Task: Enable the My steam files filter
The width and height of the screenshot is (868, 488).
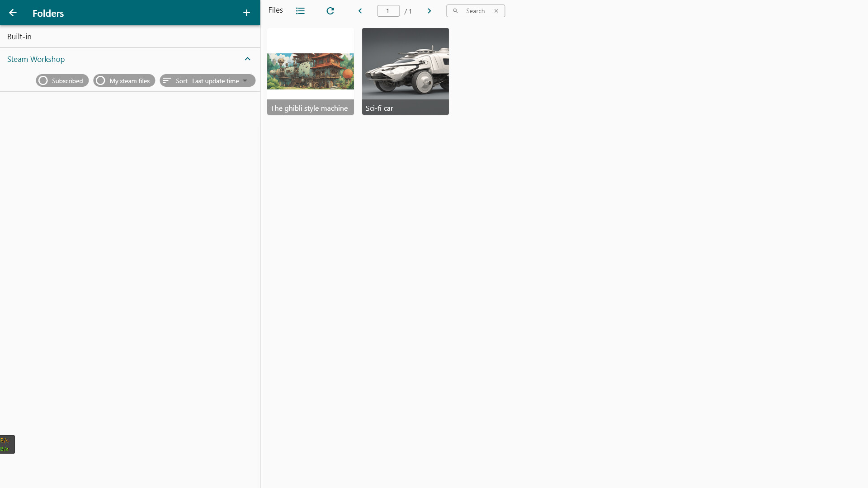Action: click(124, 80)
